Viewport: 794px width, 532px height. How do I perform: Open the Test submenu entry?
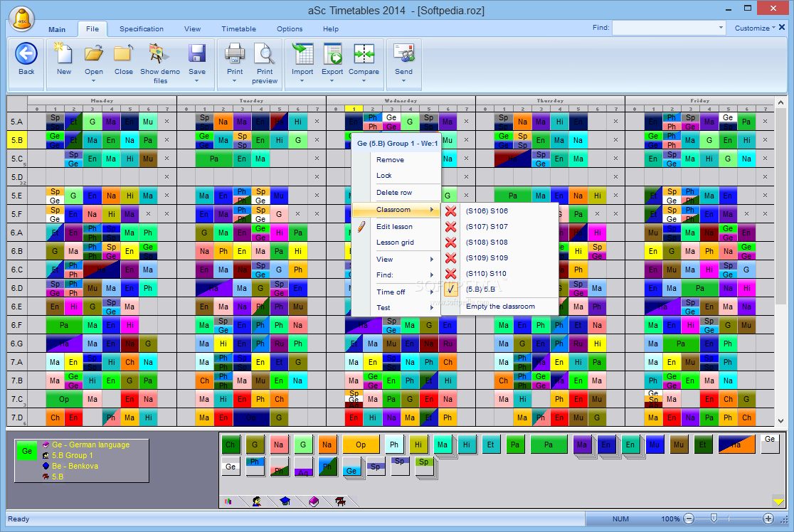(x=396, y=308)
